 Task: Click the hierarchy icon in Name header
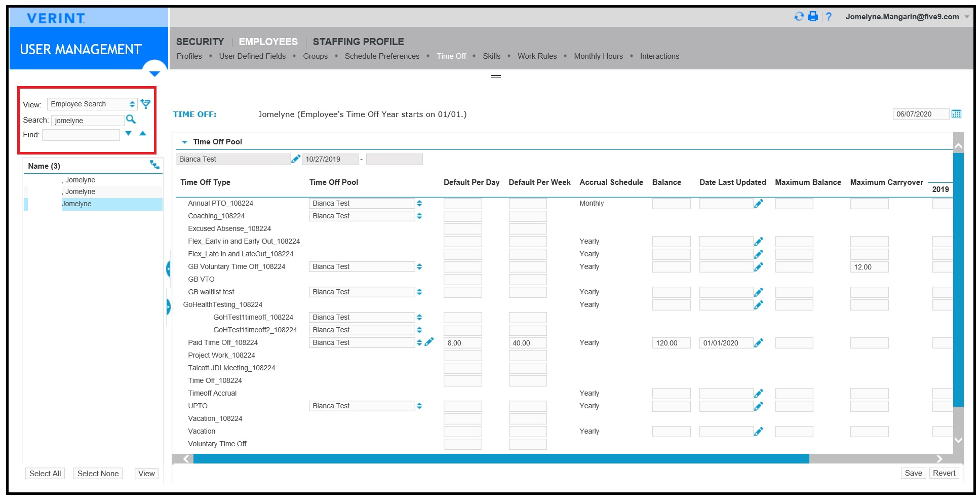tap(154, 165)
